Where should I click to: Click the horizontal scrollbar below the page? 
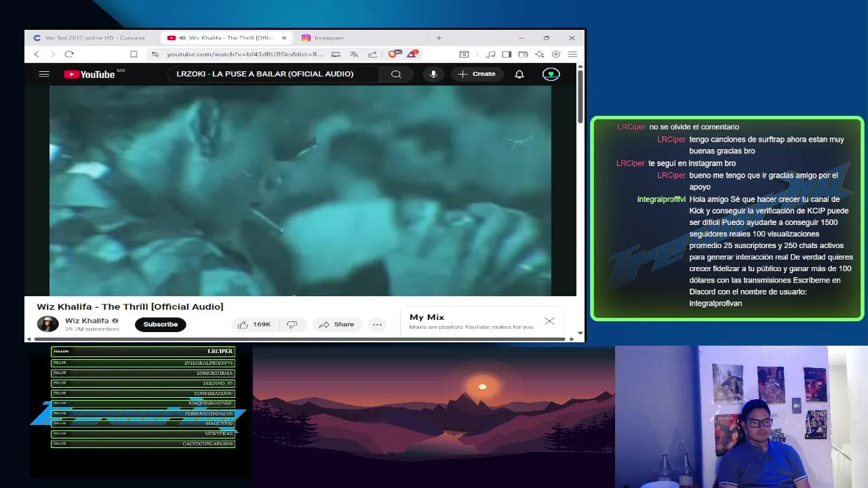(x=298, y=338)
